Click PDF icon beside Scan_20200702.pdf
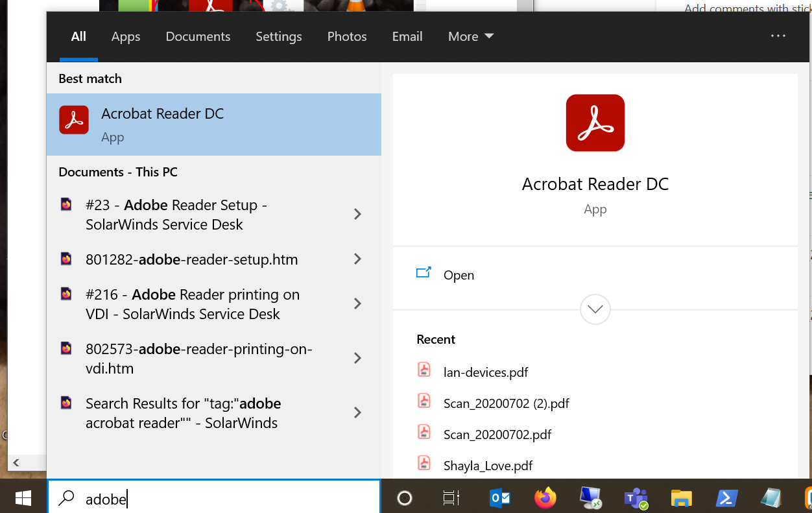The height and width of the screenshot is (513, 812). [x=424, y=433]
